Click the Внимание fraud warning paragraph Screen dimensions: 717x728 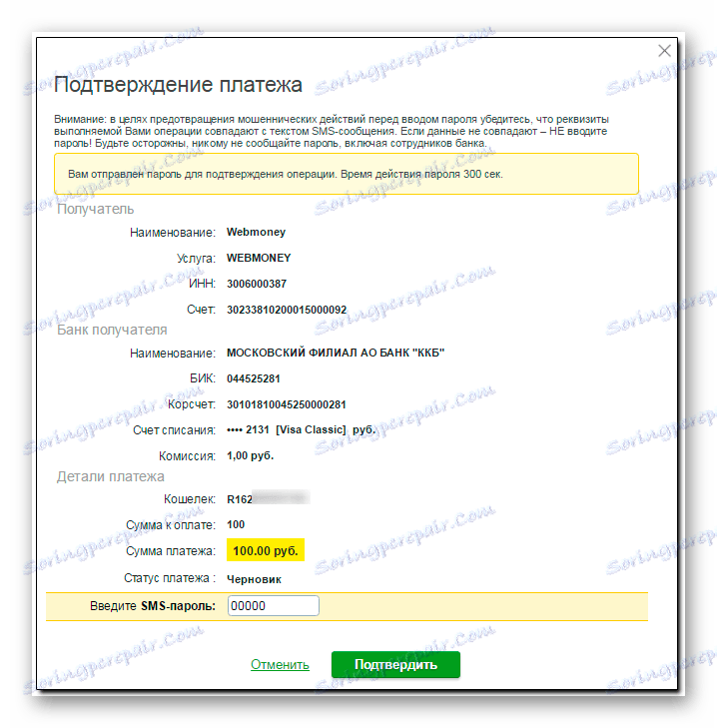[332, 131]
